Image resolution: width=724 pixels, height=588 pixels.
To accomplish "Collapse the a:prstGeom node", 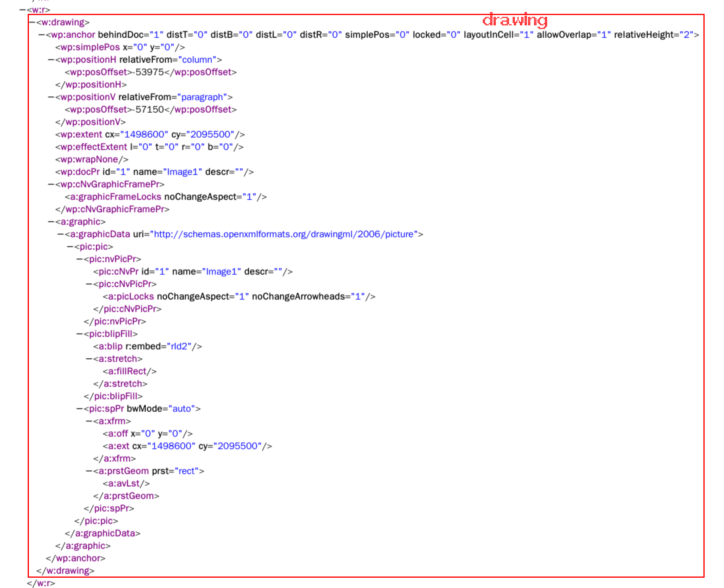I will (x=89, y=471).
